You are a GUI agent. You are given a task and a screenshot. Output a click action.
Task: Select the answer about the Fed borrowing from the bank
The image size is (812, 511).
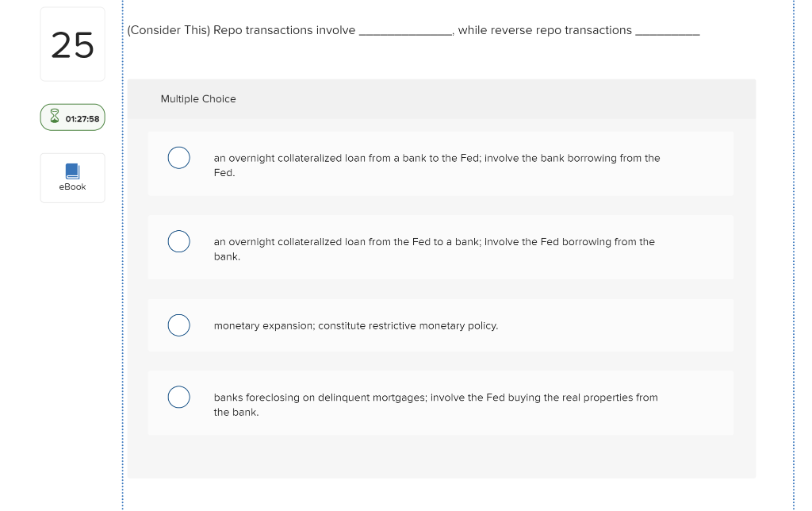pos(434,248)
